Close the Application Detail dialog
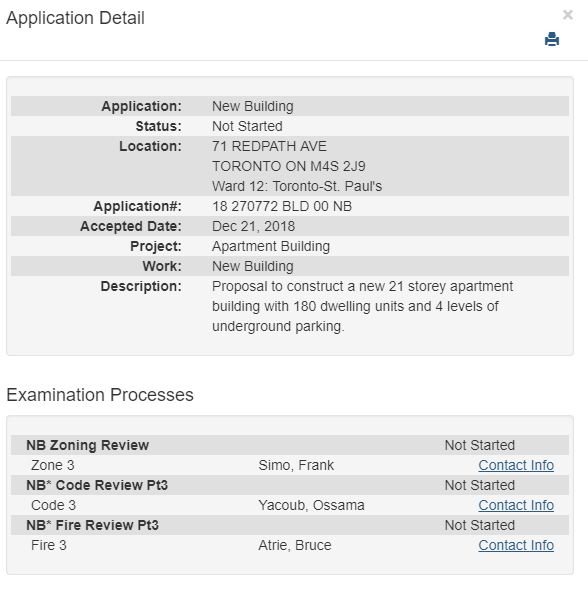The height and width of the screenshot is (600, 588). [x=568, y=15]
